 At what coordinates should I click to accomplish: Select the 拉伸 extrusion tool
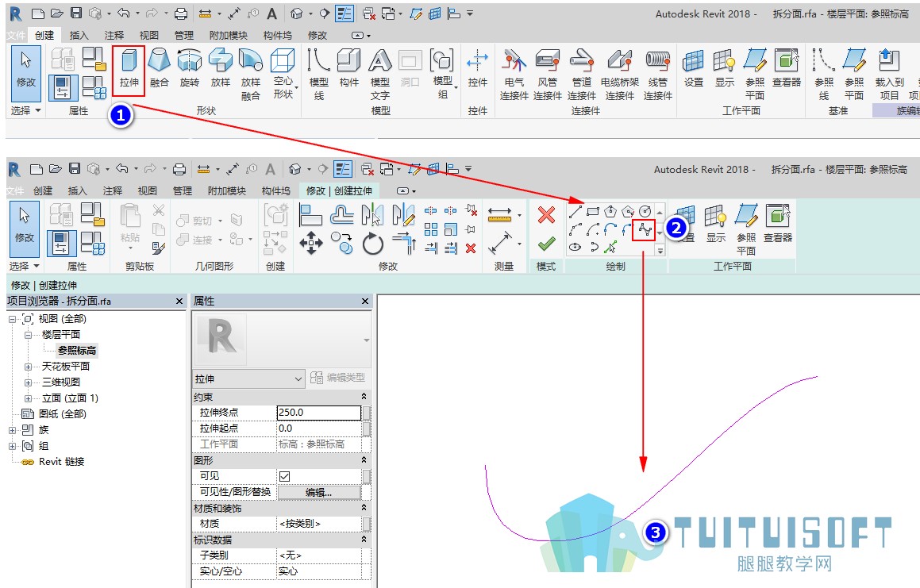pos(129,69)
